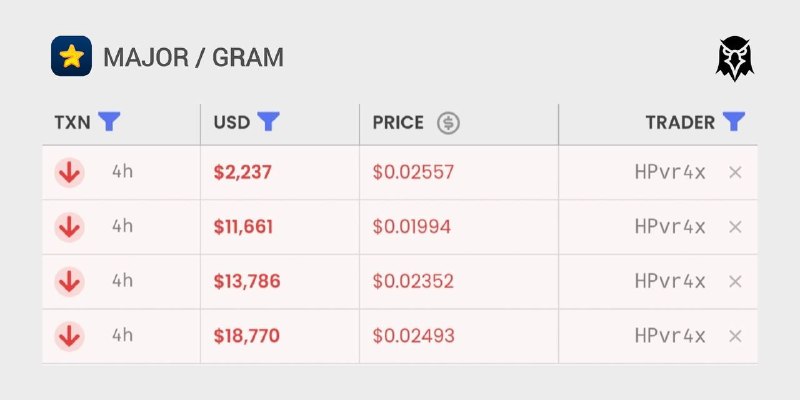Click the MAJOR / GRAM pair title

coord(193,57)
